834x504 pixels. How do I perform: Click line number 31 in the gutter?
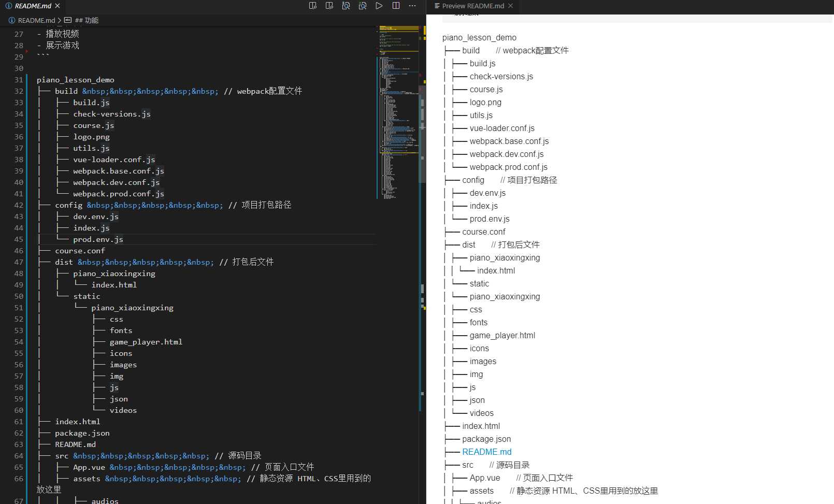[19, 80]
